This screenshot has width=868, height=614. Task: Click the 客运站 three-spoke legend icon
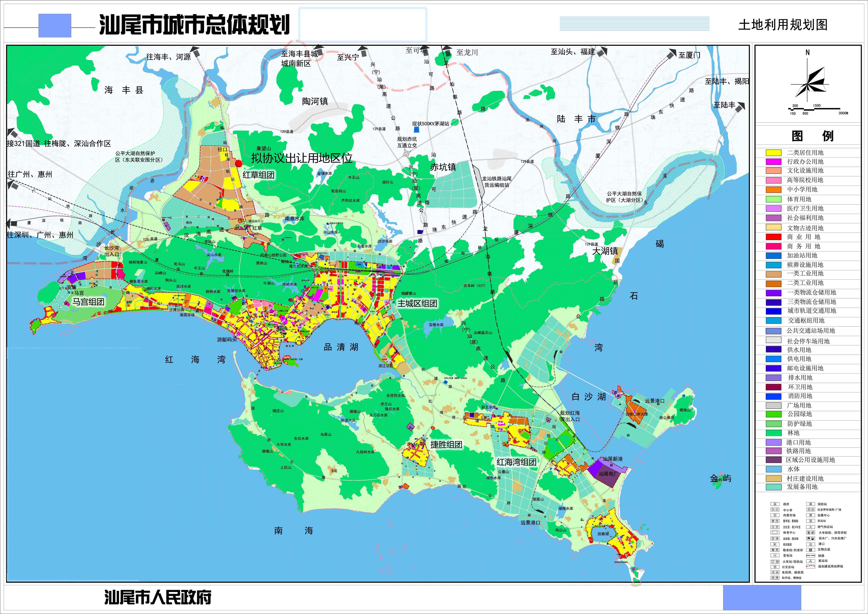pos(811,561)
